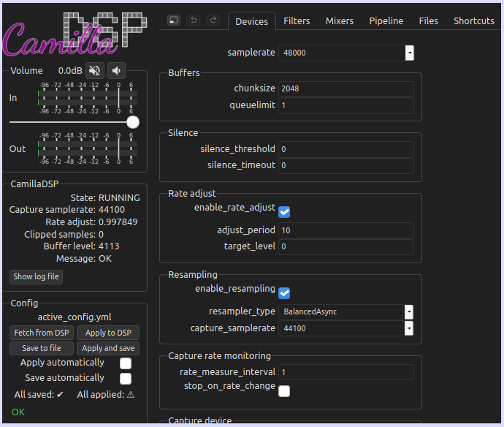The image size is (504, 427).
Task: Click Fetch from DSP
Action: 42,333
